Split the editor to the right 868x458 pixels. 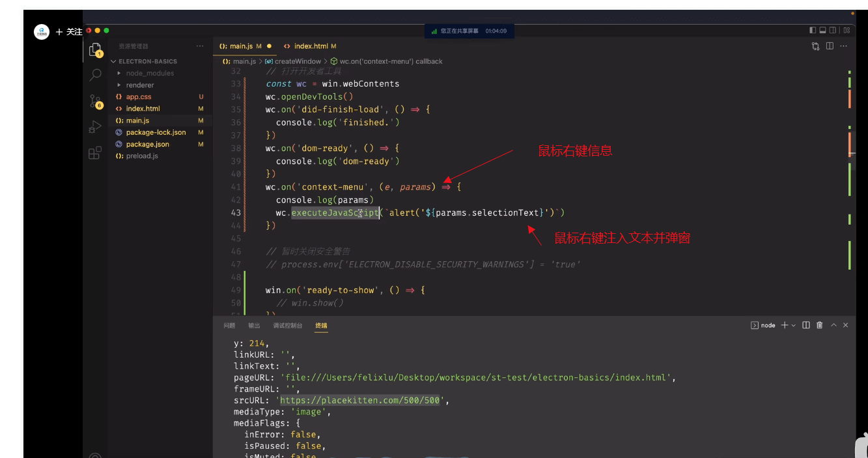[830, 46]
